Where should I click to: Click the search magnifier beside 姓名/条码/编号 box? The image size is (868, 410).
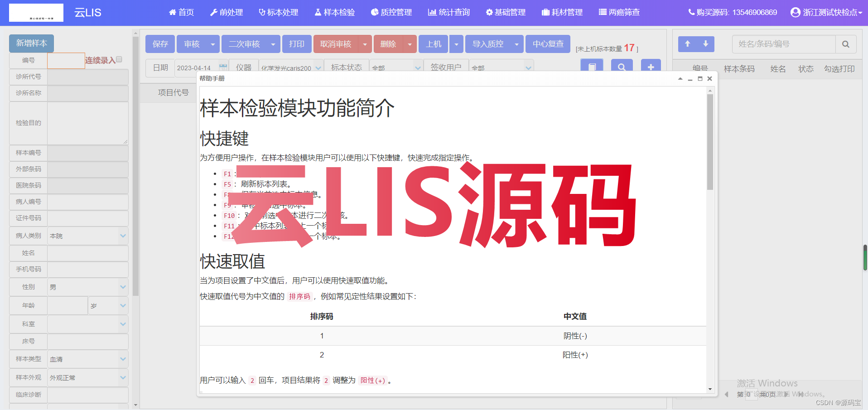(x=845, y=44)
